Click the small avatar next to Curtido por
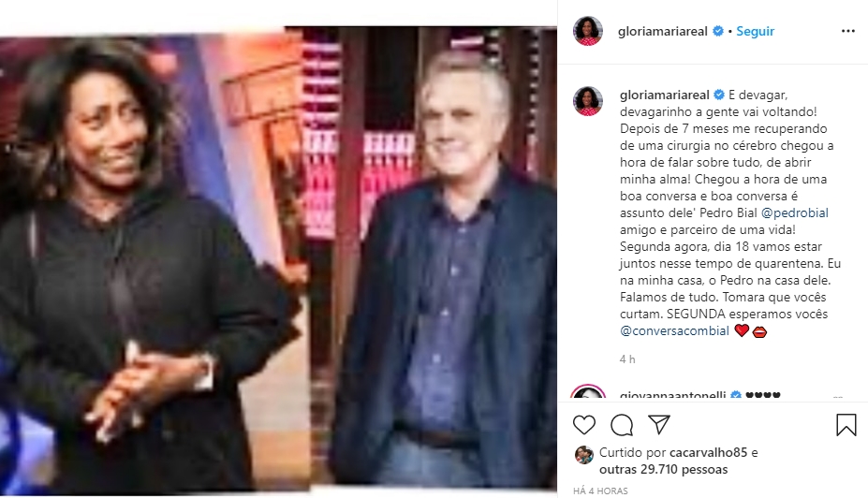This screenshot has height=498, width=868. (x=584, y=455)
